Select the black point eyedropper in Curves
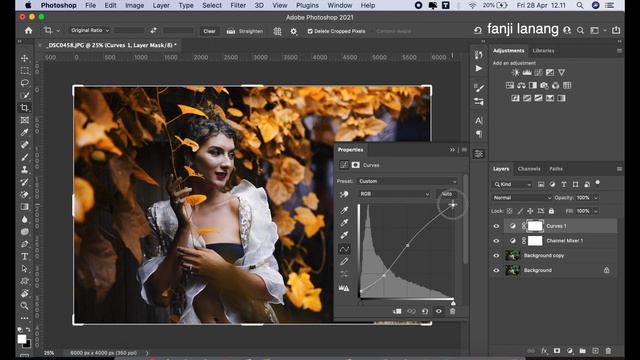The image size is (640, 360). 344,210
